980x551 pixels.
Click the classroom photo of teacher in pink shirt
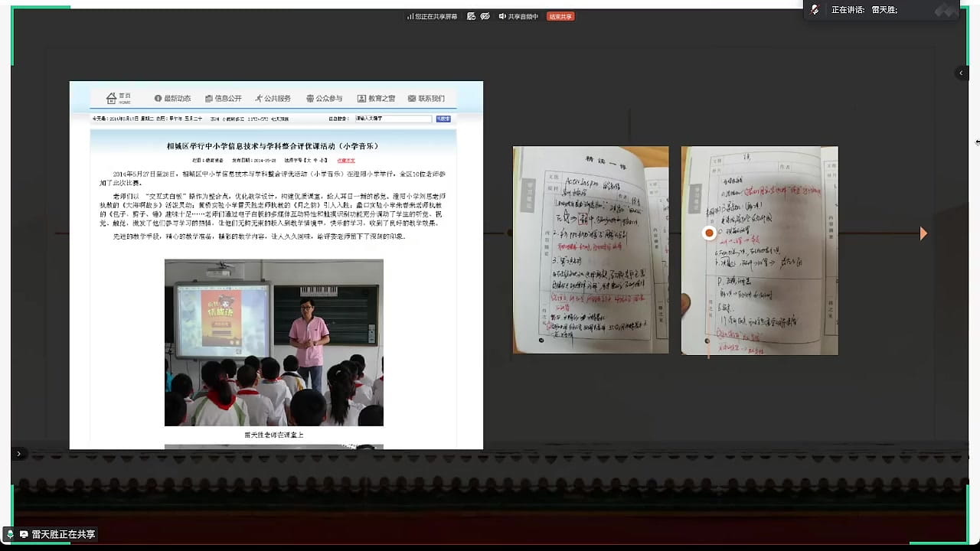click(274, 343)
